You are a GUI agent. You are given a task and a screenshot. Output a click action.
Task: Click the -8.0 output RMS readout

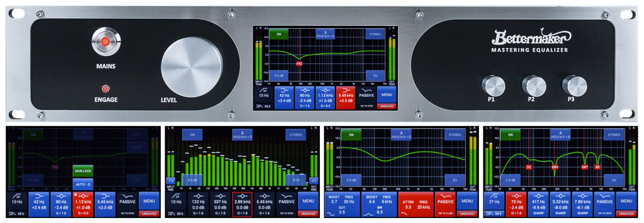313,180
